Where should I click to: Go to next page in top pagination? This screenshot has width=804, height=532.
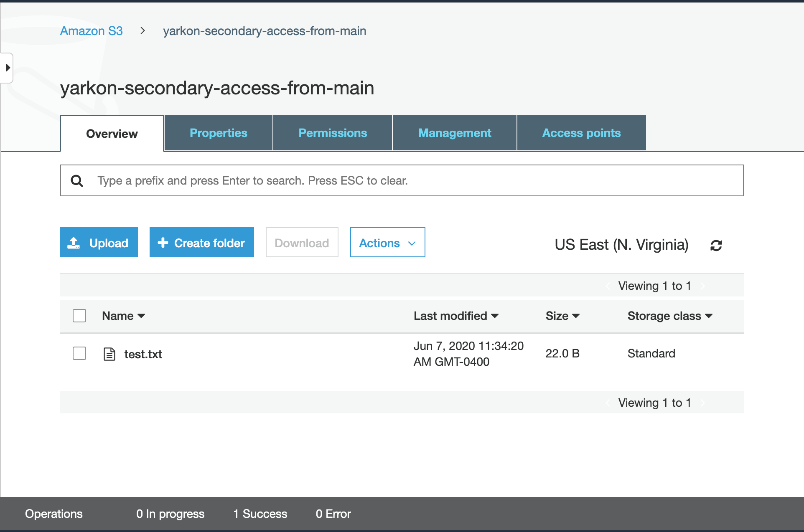[x=703, y=286]
